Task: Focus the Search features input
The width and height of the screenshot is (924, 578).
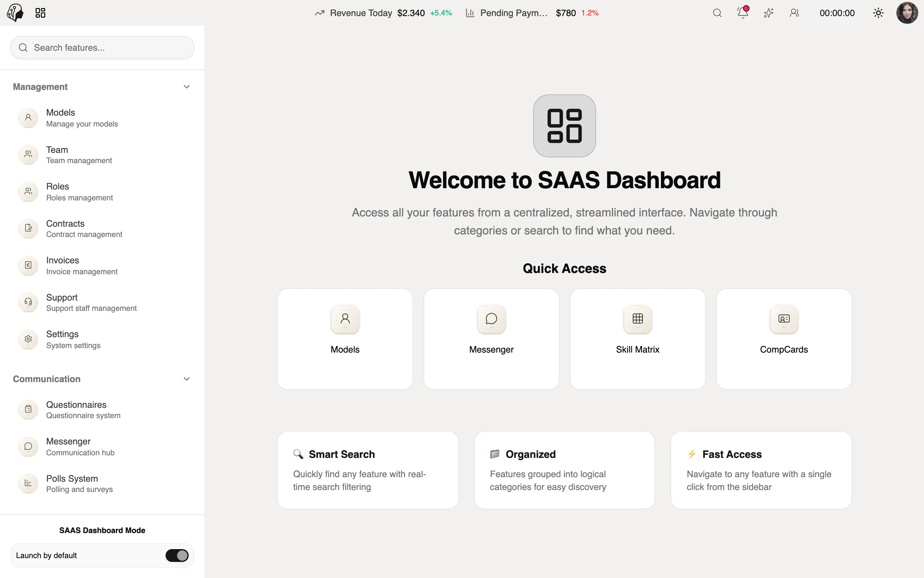Action: pyautogui.click(x=102, y=48)
